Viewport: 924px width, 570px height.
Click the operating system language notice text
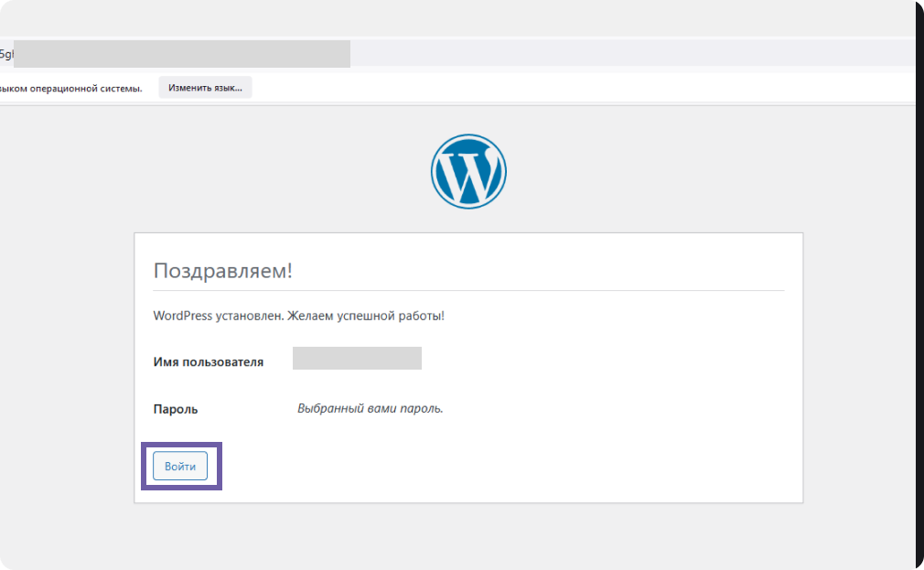[71, 89]
